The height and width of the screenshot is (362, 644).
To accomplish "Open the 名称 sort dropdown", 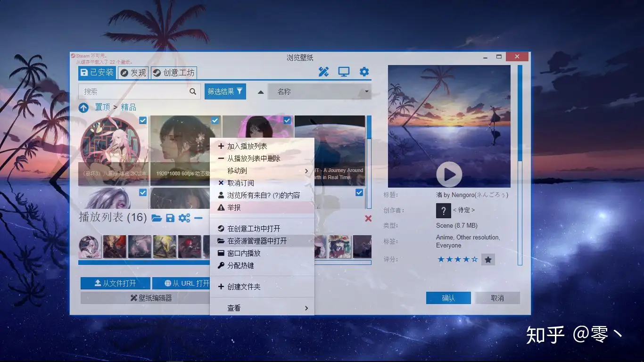I will pyautogui.click(x=320, y=92).
